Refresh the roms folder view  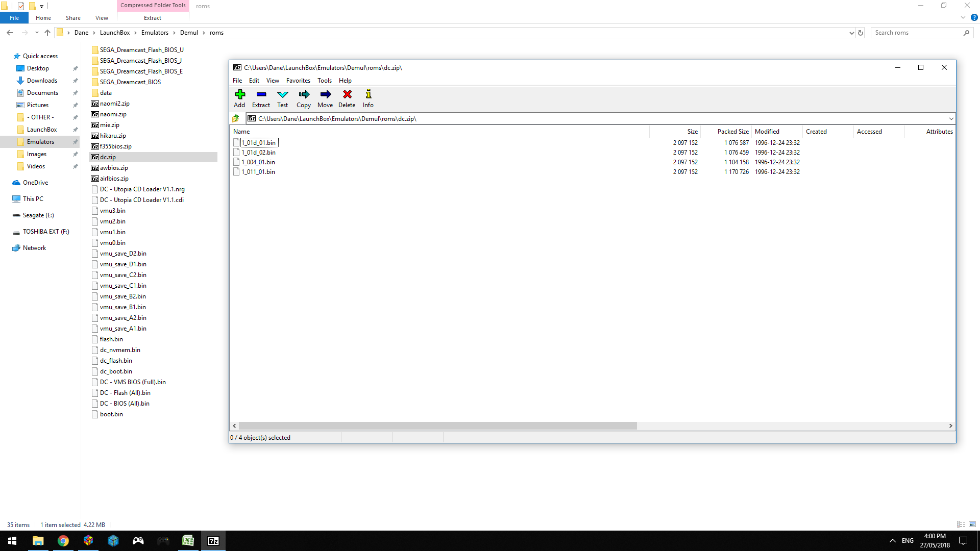pyautogui.click(x=861, y=33)
